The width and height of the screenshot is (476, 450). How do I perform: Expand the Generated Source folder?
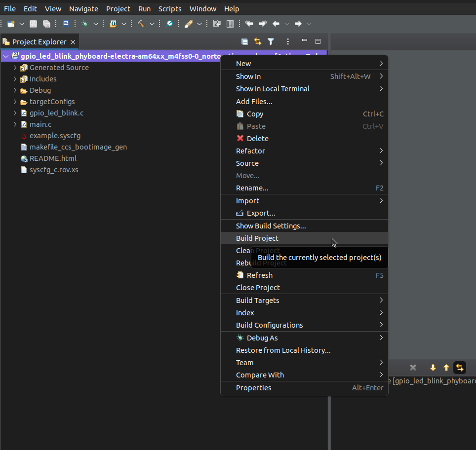[x=15, y=68]
